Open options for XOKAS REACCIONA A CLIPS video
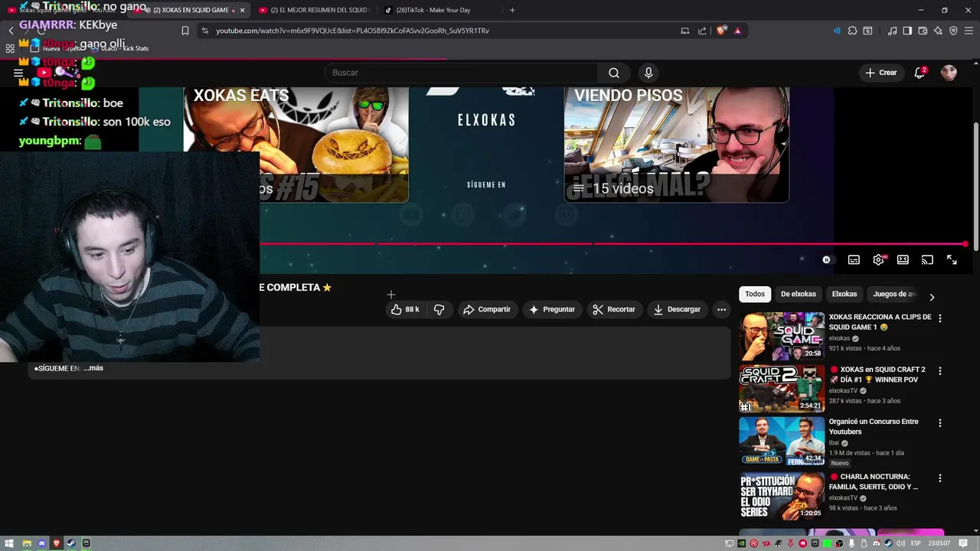 tap(940, 318)
